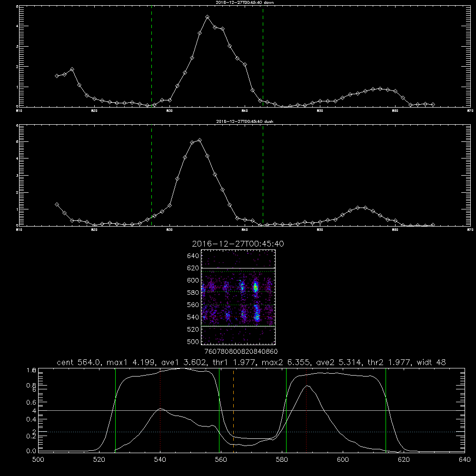Viewport: 476px width, 476px height.
Task: Click bottom plot x-axis label '520'
Action: (99, 460)
